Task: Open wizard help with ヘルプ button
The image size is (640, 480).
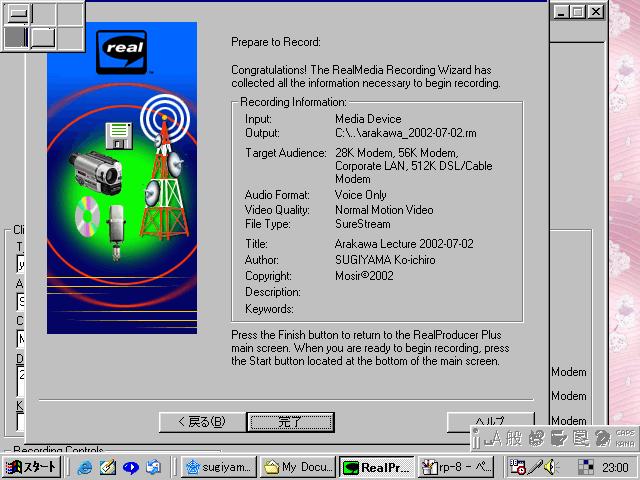Action: pos(490,422)
